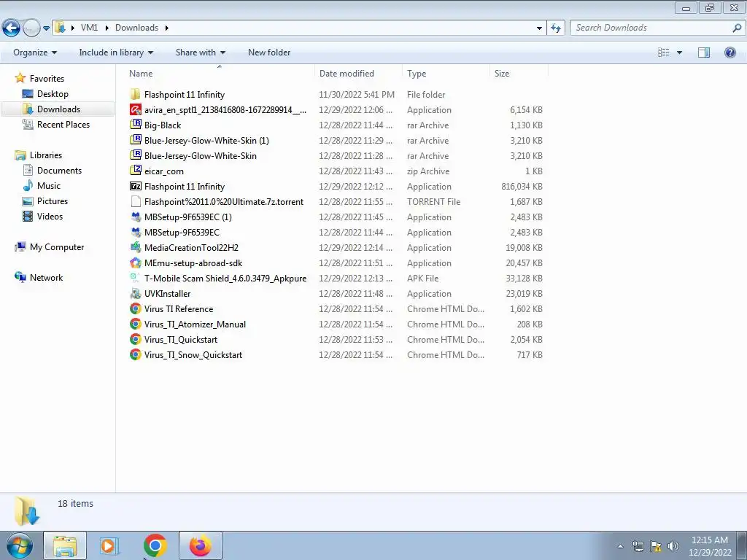
Task: Click the File Explorer taskbar icon
Action: point(65,545)
